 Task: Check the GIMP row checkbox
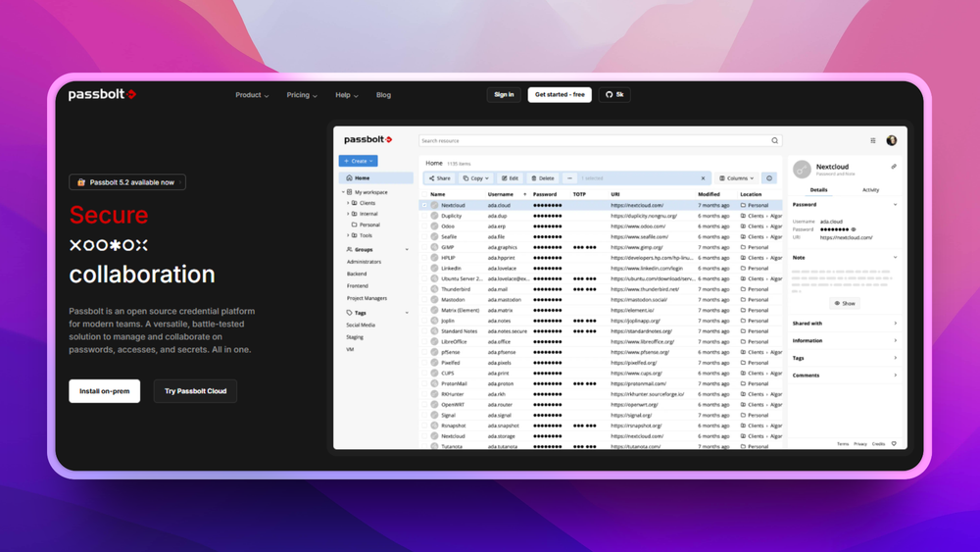424,247
